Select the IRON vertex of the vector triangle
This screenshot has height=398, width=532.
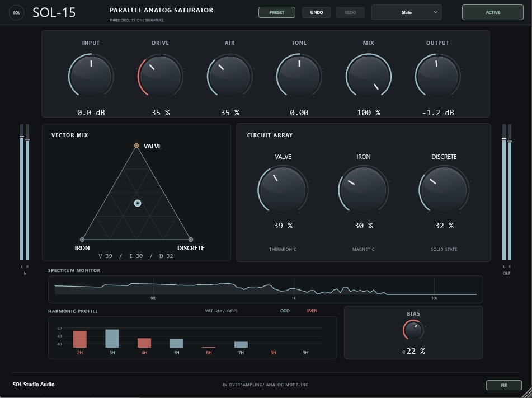pos(82,240)
